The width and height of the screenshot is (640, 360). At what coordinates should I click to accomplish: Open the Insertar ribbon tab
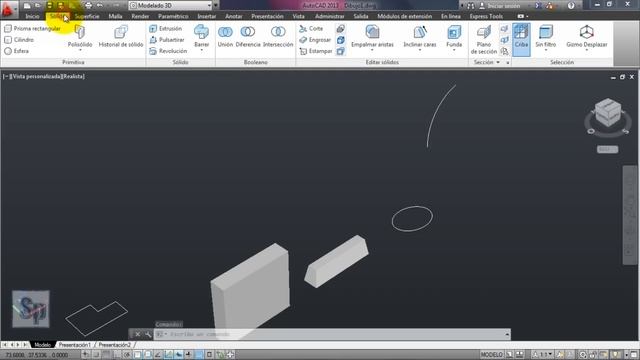click(207, 16)
